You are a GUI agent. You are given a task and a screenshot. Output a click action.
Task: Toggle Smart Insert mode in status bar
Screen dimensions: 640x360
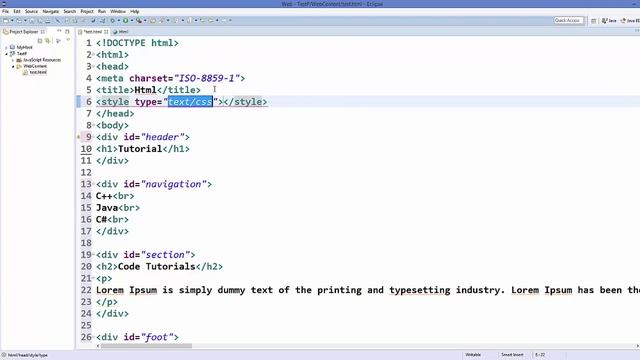pyautogui.click(x=512, y=355)
